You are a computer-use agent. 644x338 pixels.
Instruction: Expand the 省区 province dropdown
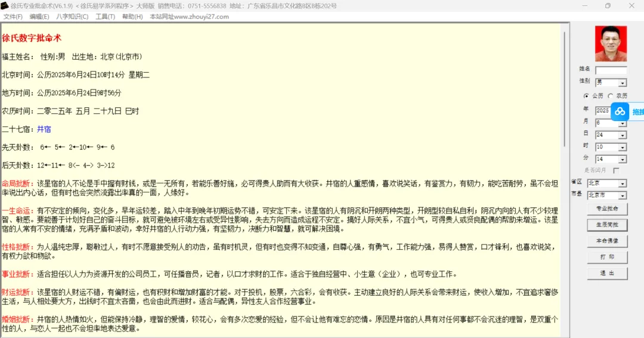point(623,183)
